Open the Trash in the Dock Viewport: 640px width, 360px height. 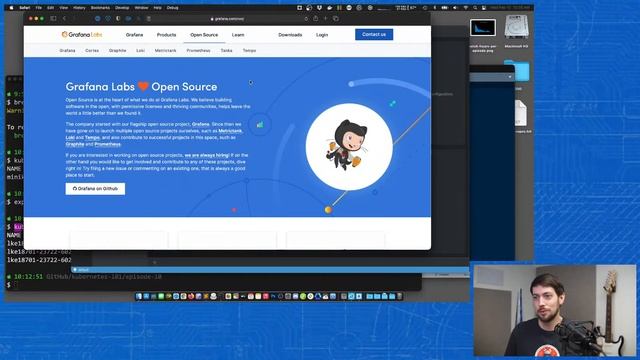[x=400, y=296]
